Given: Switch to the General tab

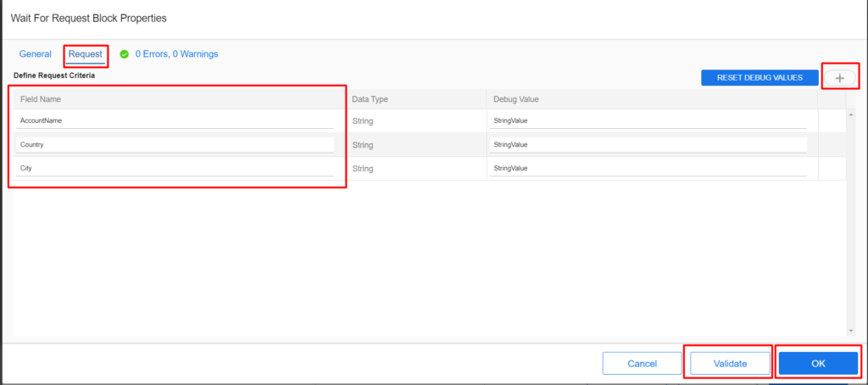Looking at the screenshot, I should [x=36, y=54].
